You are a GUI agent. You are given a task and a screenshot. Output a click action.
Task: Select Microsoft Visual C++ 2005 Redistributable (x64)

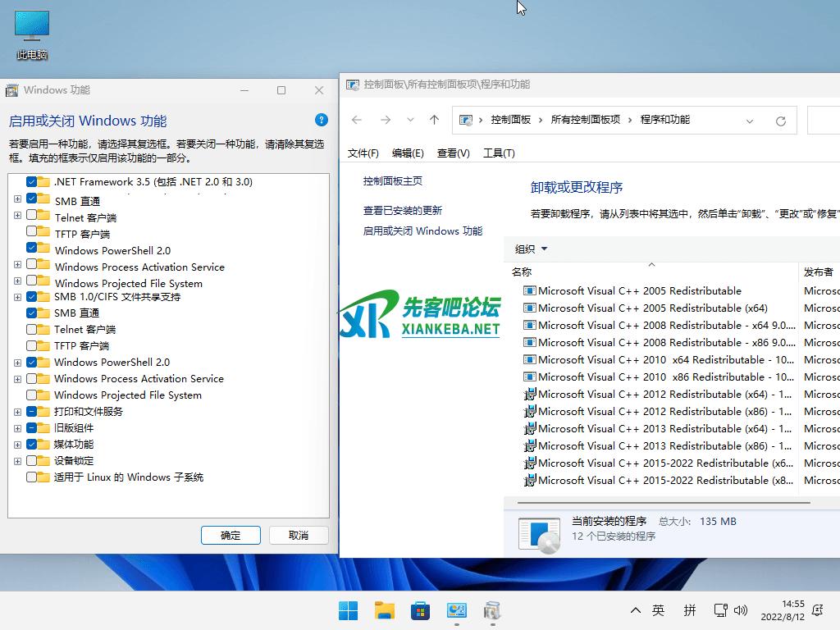point(652,308)
